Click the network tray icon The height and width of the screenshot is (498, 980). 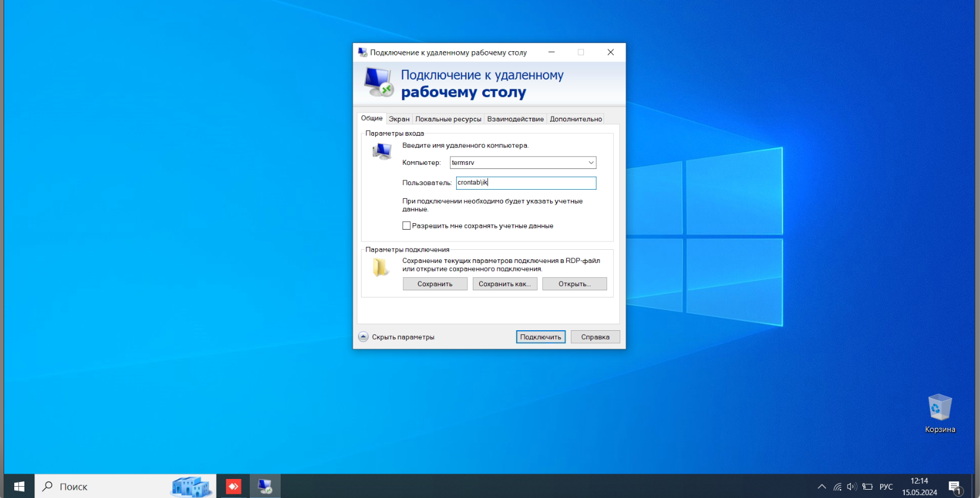point(837,487)
